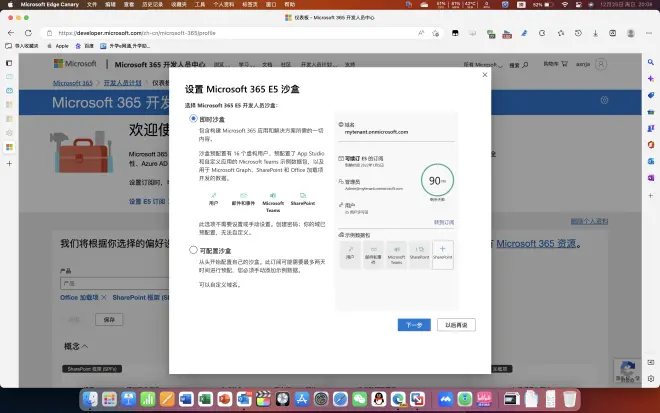Open the 工具 menu in menu bar

click(x=200, y=5)
